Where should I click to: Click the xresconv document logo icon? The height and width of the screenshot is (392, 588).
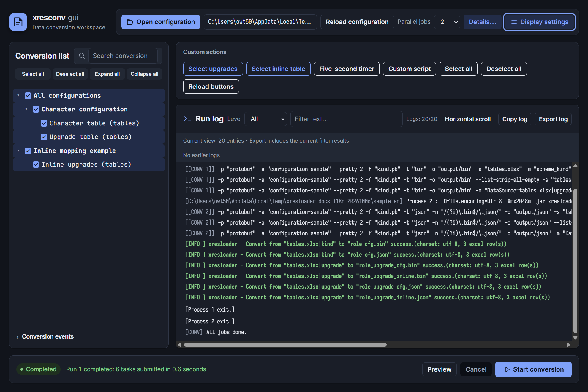tap(18, 22)
